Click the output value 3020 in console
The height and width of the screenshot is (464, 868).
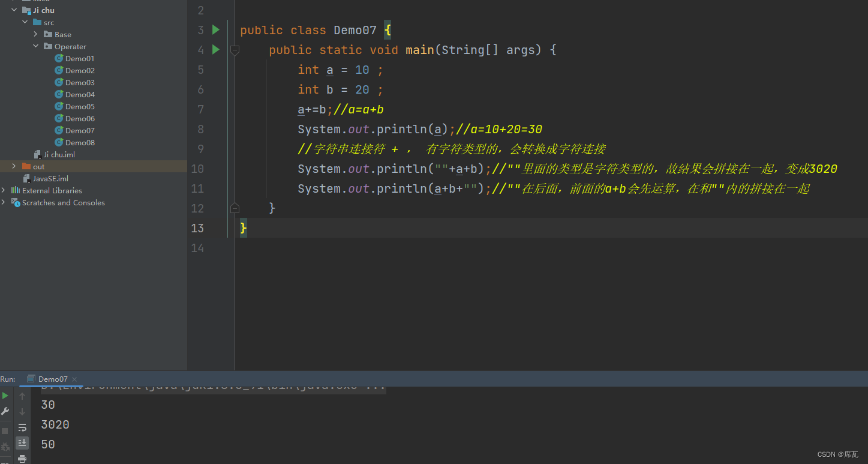55,424
